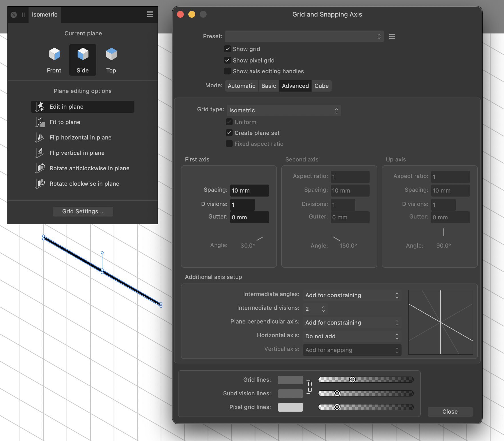
Task: Choose Rotate clockwise in plane option
Action: pos(83,184)
